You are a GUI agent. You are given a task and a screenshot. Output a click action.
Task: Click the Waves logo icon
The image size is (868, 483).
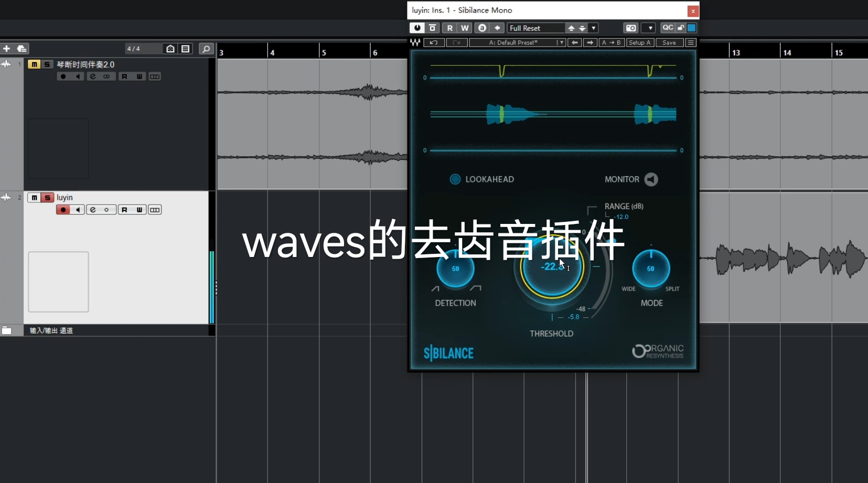415,42
